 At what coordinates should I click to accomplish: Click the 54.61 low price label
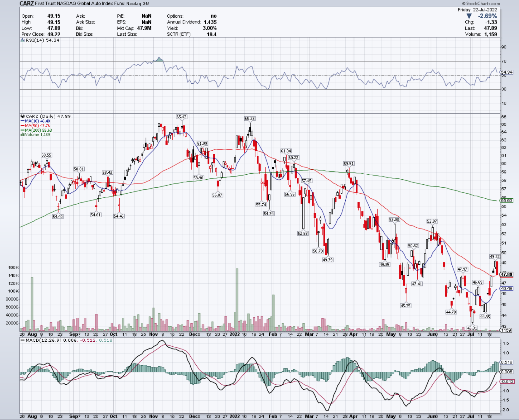(96, 215)
